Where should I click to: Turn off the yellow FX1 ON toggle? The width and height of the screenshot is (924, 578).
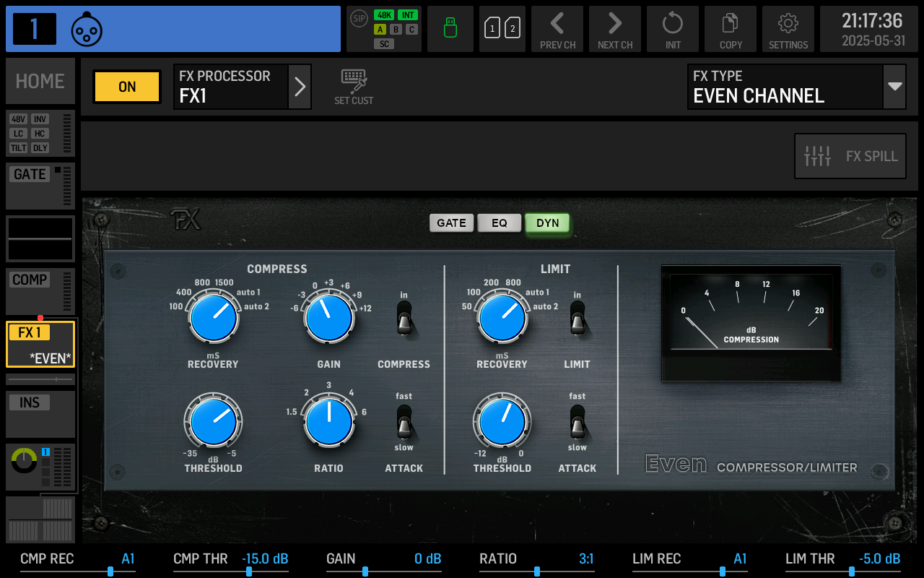coord(126,87)
